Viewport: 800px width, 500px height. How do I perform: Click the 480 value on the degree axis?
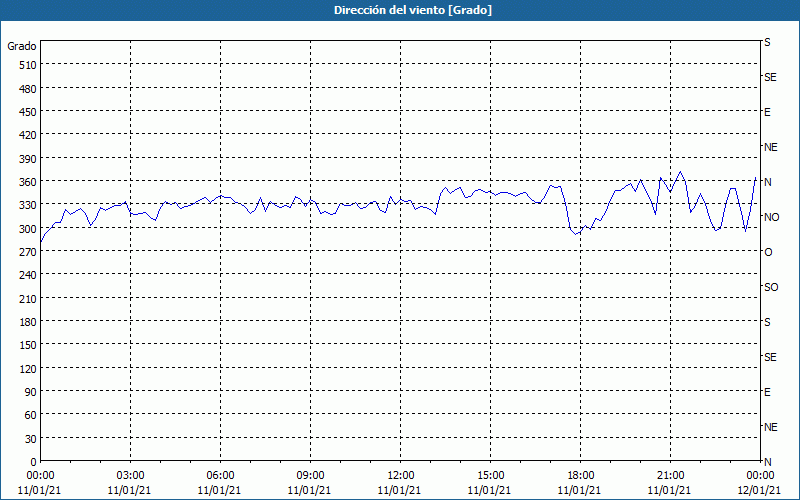29,89
